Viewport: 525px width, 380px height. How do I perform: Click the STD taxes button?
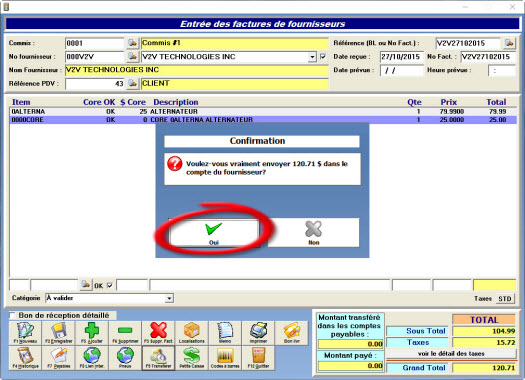(505, 298)
